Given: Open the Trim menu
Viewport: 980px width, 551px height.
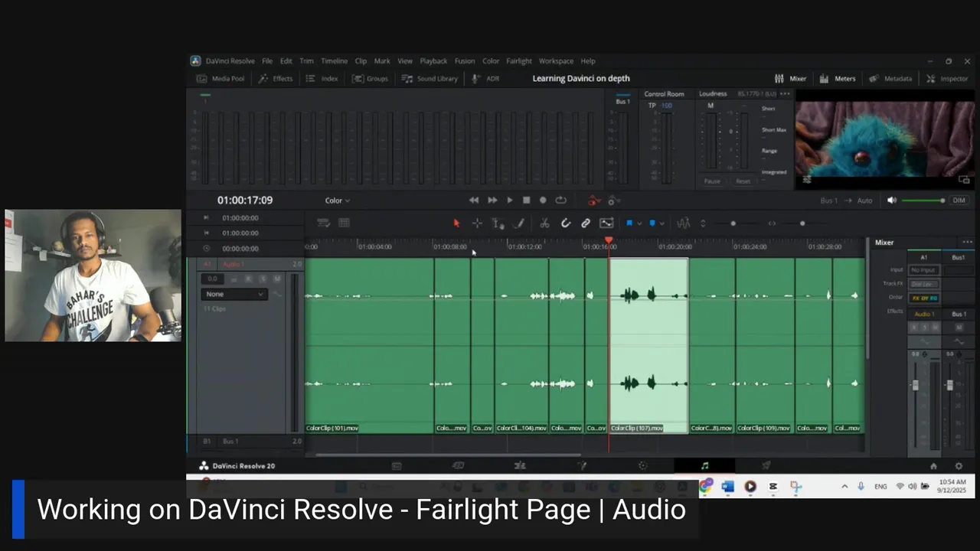Looking at the screenshot, I should pyautogui.click(x=306, y=61).
